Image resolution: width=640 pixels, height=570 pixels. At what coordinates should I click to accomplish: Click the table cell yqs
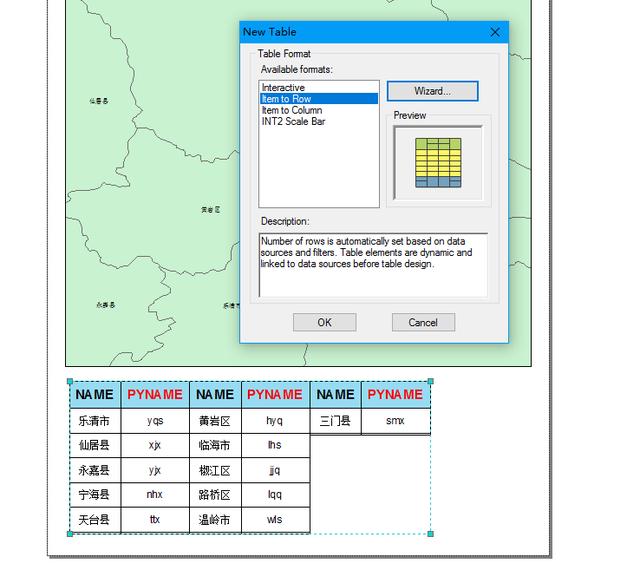point(155,421)
